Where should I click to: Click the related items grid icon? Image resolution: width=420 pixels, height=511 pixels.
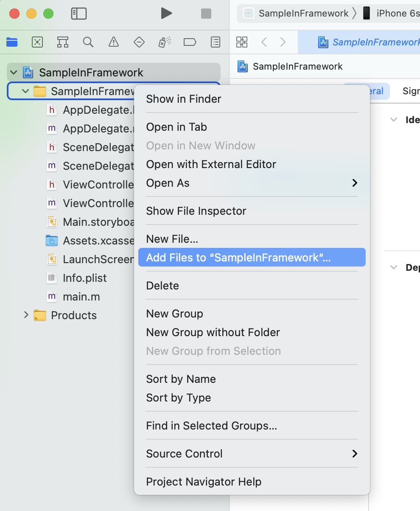[x=242, y=42]
